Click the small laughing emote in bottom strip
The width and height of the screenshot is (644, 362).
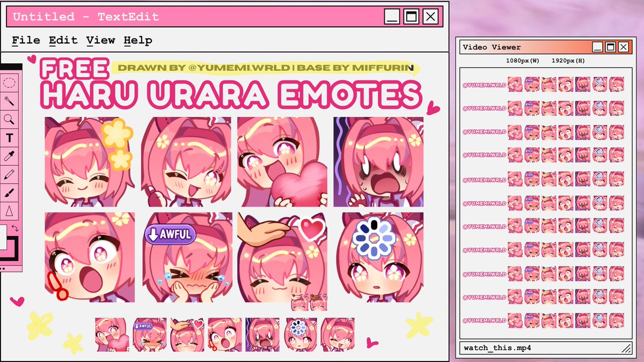pos(338,335)
